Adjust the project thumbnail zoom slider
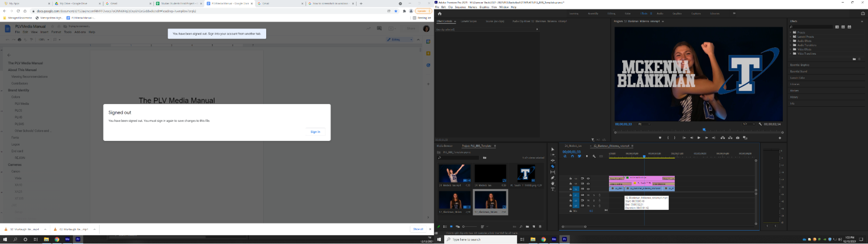The height and width of the screenshot is (244, 868). [x=464, y=227]
